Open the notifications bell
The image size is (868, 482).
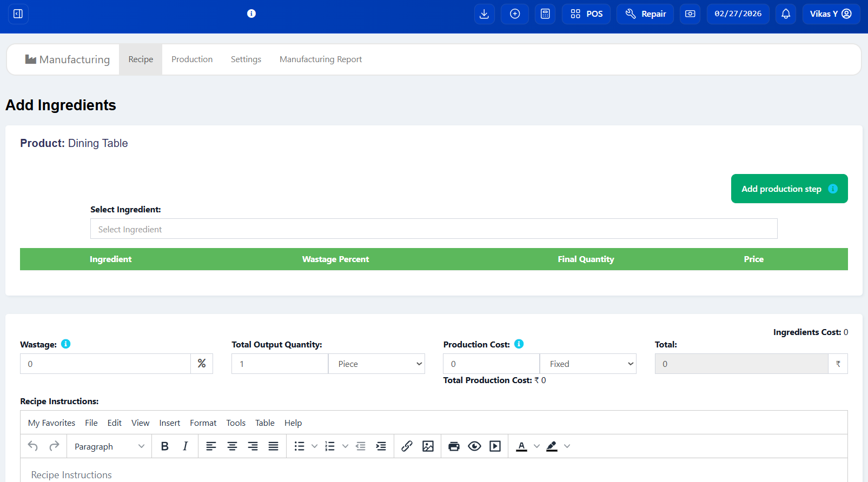tap(786, 14)
